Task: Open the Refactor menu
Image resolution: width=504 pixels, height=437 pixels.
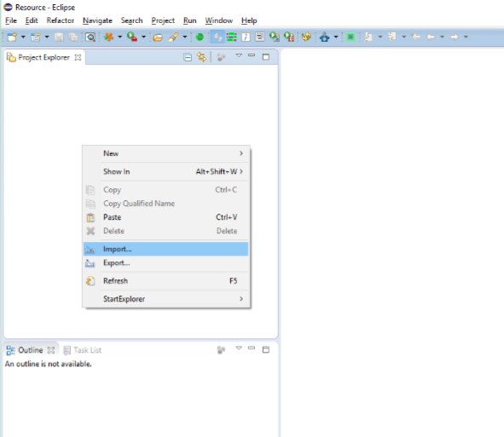Action: pyautogui.click(x=60, y=20)
